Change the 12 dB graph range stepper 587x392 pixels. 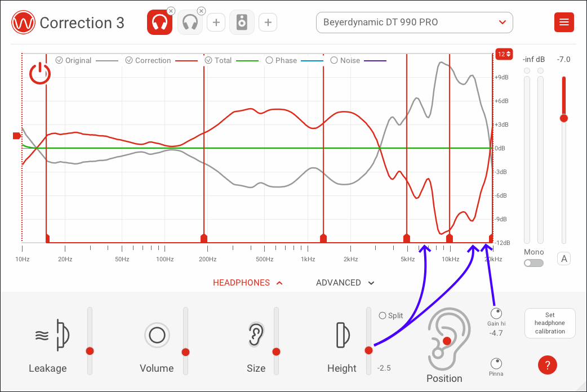click(x=504, y=54)
